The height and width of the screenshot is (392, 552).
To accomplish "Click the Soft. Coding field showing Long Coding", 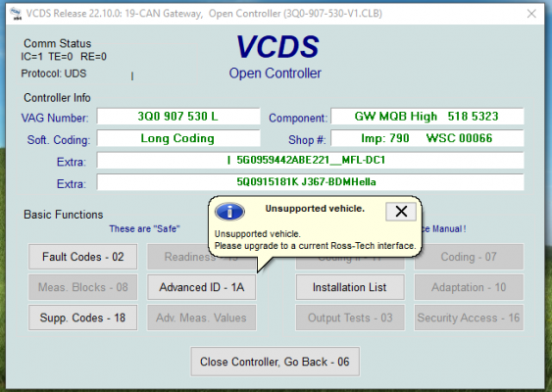I will (x=178, y=138).
